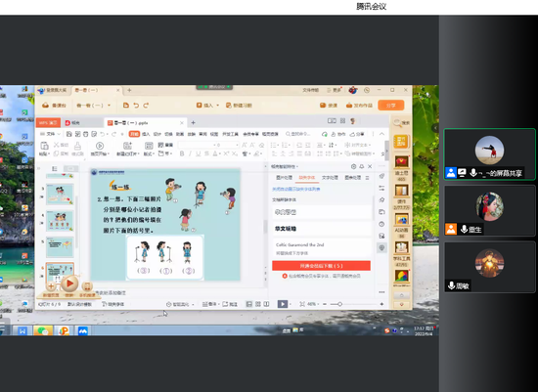Click the bell notification icon in side panel
This screenshot has width=538, height=392.
(x=362, y=166)
